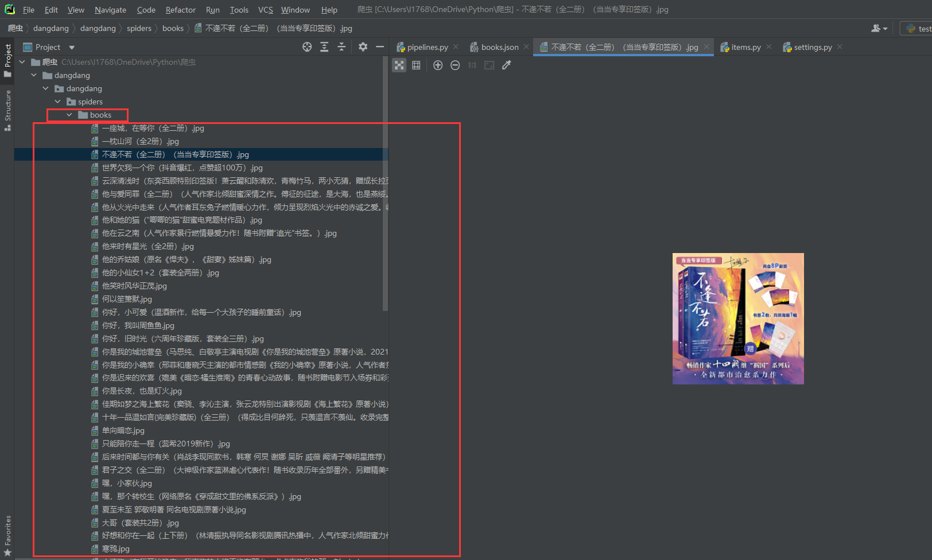Open the Run menu
The height and width of the screenshot is (560, 932).
tap(212, 10)
